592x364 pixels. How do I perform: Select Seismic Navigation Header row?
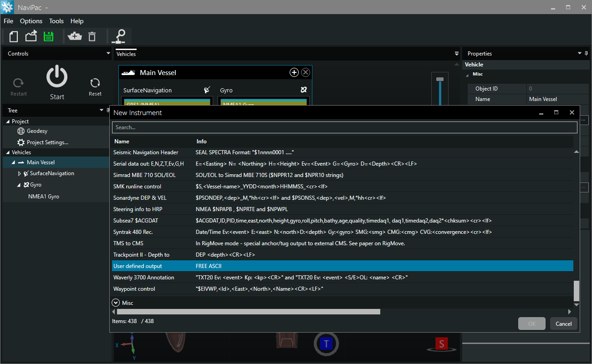tap(342, 152)
